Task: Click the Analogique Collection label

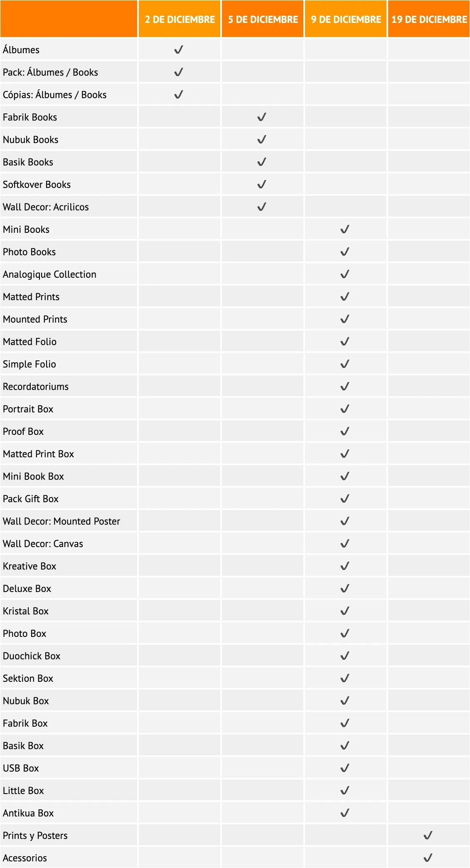Action: click(x=49, y=274)
